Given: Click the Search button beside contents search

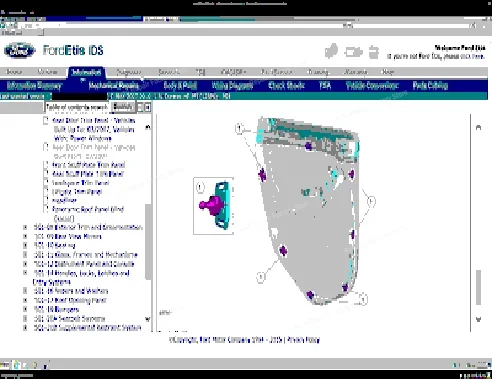Looking at the screenshot, I should coord(123,107).
